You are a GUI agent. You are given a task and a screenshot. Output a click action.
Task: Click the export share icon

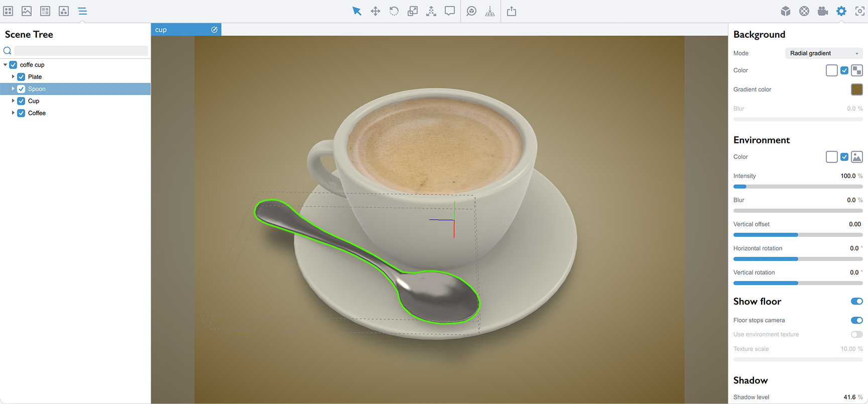click(x=512, y=11)
